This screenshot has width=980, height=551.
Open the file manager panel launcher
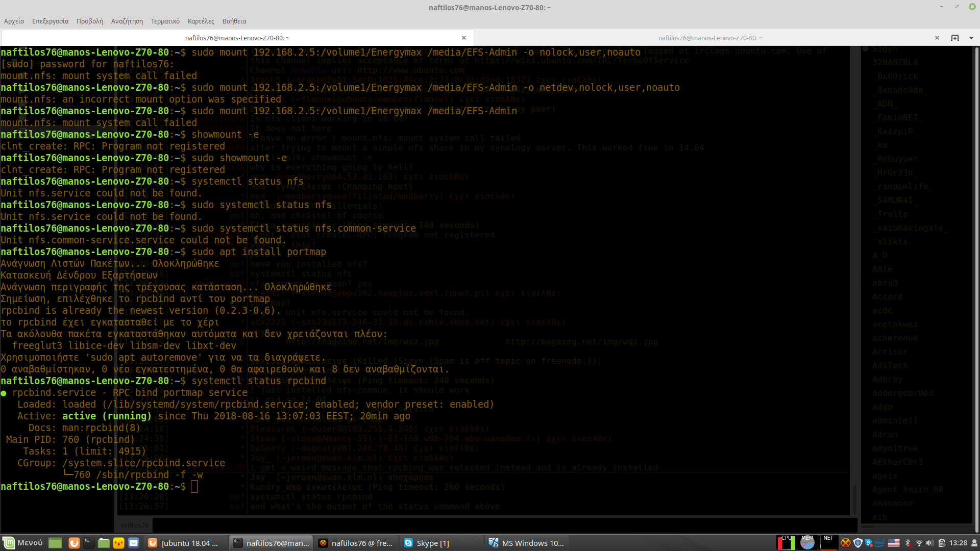[x=104, y=543]
